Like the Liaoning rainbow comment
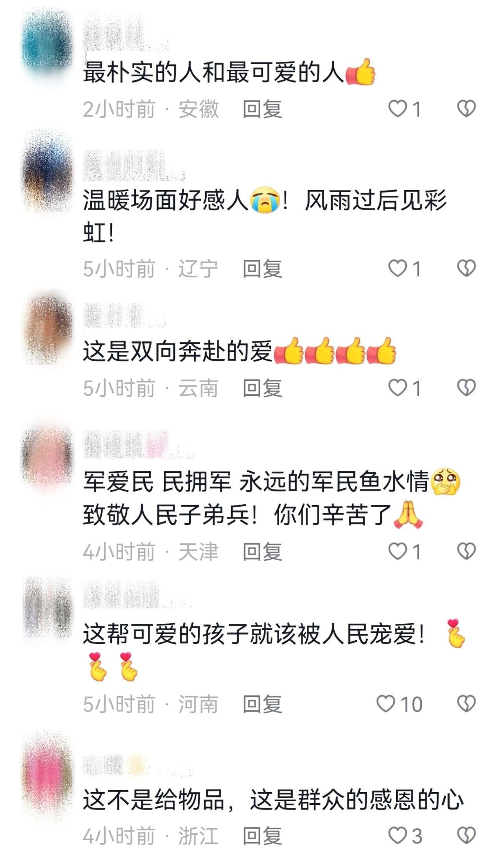The image size is (504, 867). point(397,269)
